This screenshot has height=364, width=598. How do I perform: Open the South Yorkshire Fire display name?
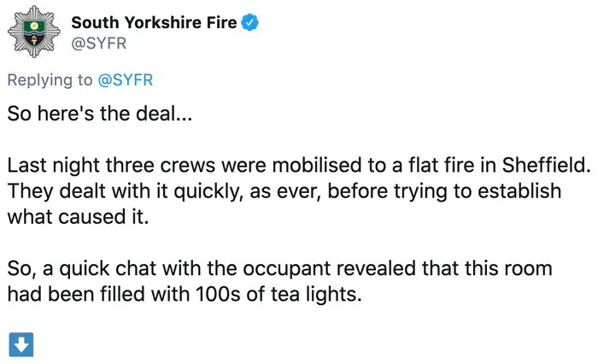153,22
